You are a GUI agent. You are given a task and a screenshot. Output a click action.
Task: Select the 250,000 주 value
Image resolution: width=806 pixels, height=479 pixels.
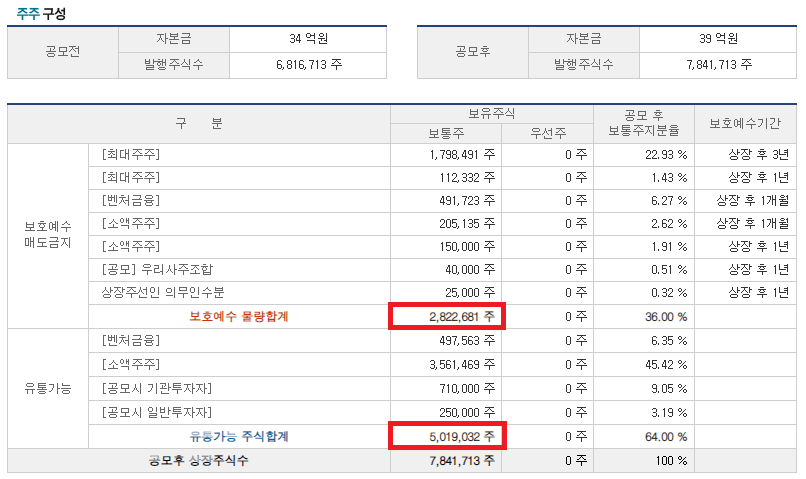coord(467,413)
